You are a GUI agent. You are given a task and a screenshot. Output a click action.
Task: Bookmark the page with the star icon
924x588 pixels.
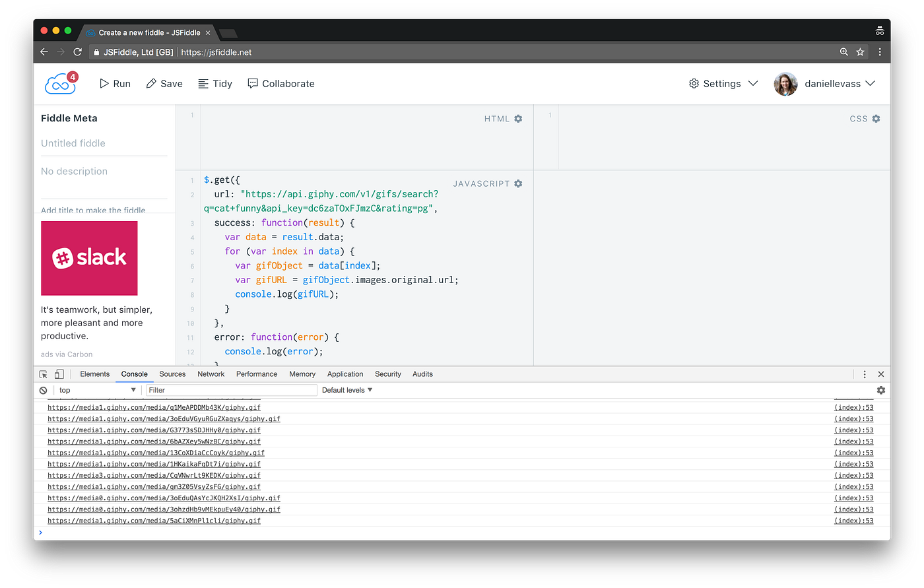point(861,51)
